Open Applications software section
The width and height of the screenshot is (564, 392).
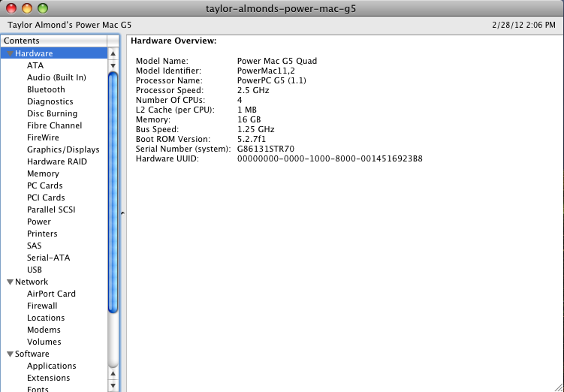[51, 366]
